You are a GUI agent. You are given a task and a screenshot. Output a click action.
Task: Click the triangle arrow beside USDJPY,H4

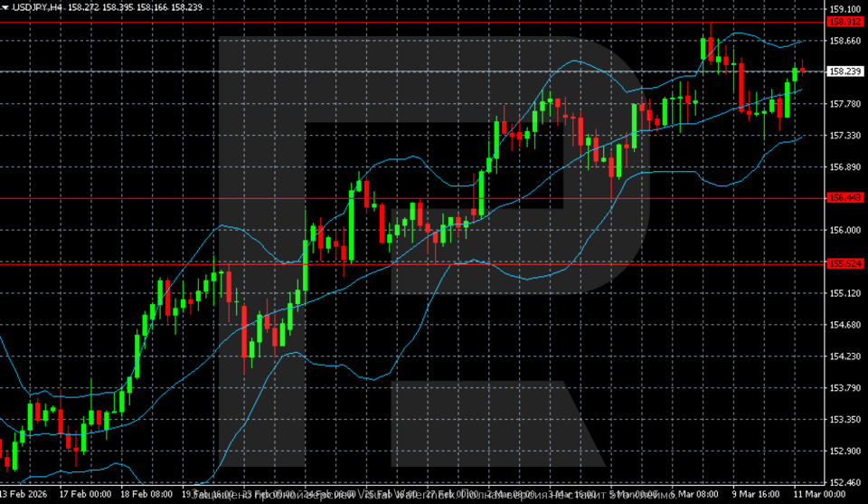(x=5, y=7)
